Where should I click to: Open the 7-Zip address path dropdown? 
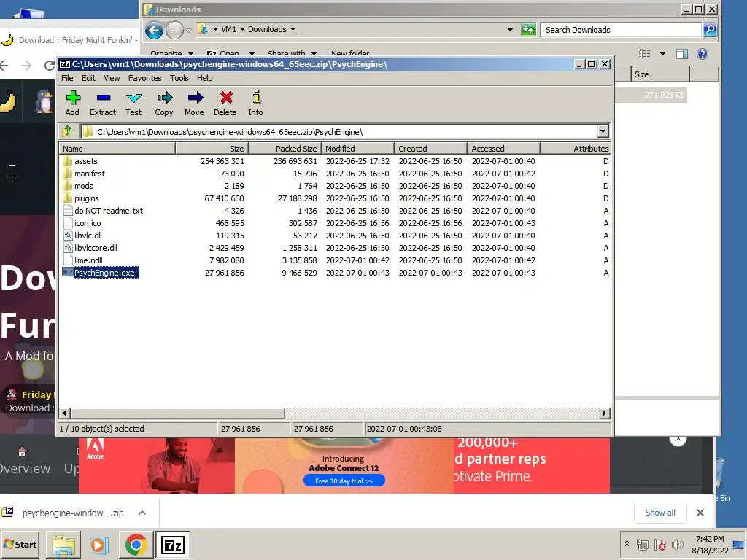pos(603,131)
